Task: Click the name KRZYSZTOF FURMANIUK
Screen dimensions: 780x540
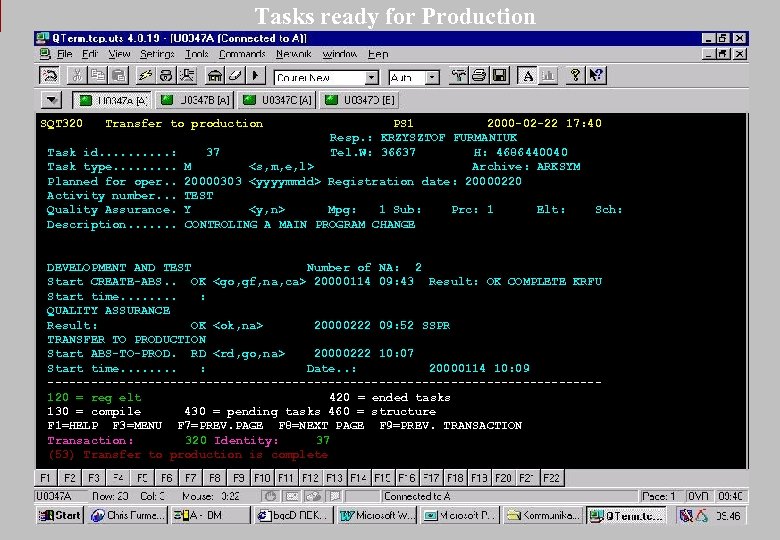Action: [x=449, y=138]
